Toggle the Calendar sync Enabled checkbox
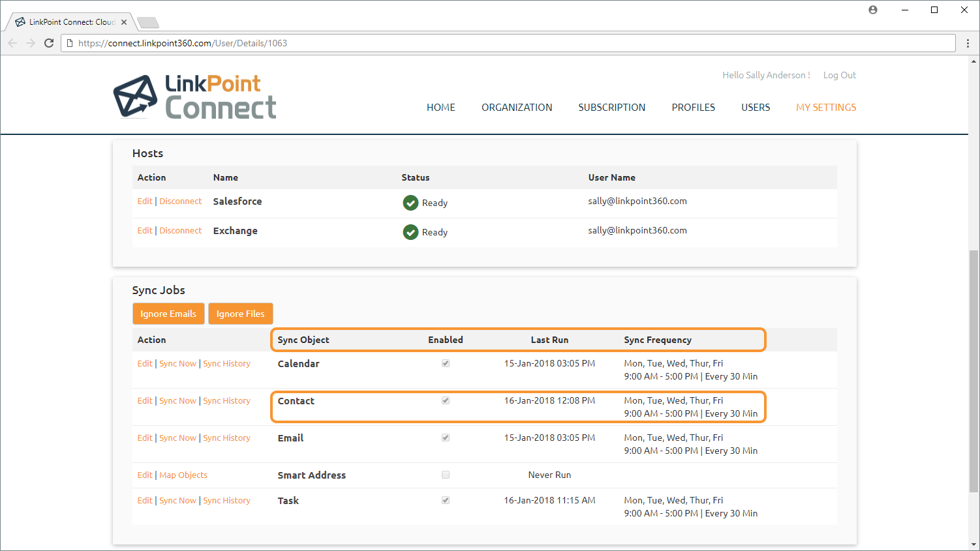980x551 pixels. 446,363
